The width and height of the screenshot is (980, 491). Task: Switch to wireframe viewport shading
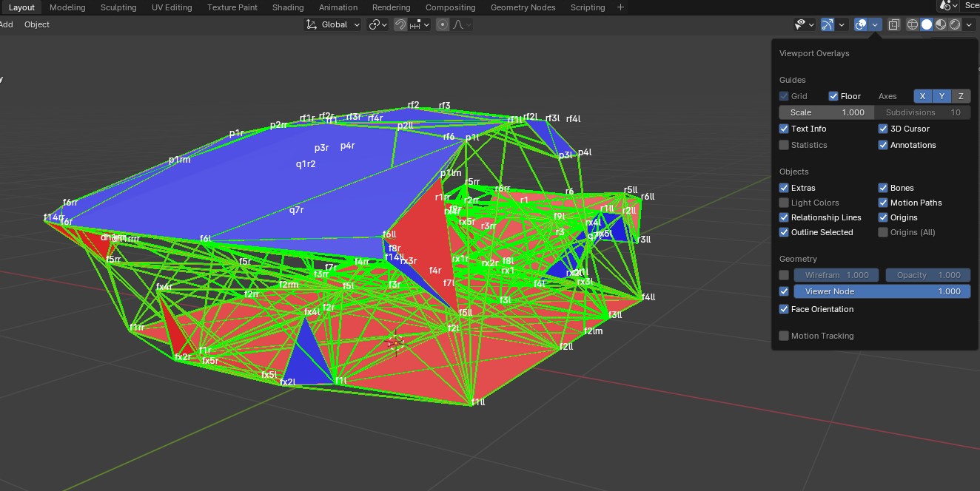913,24
